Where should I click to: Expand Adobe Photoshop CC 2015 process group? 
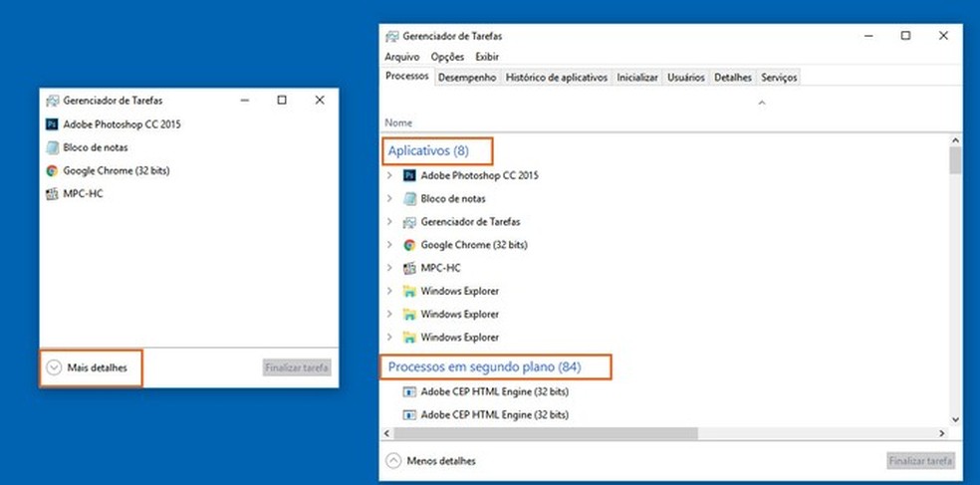click(x=389, y=175)
